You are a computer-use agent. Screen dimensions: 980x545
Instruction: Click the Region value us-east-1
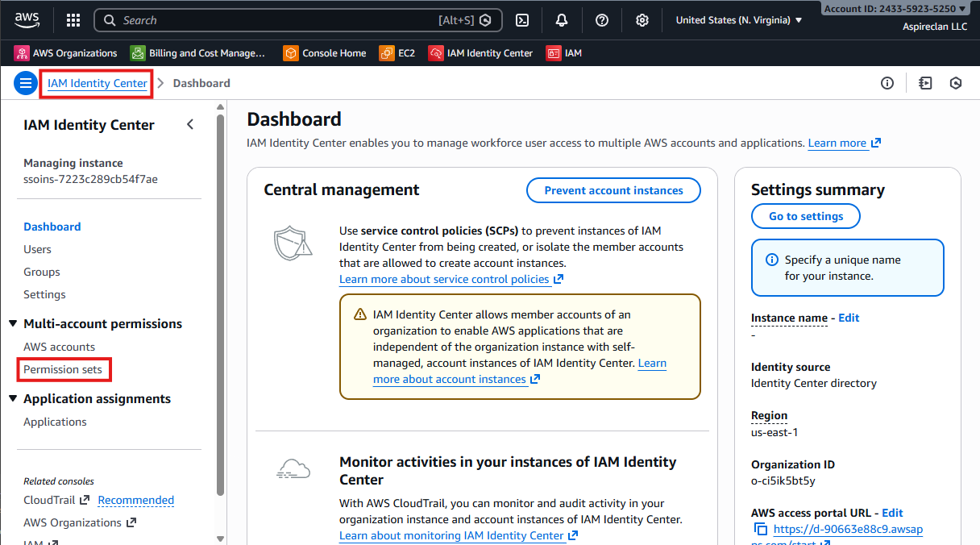tap(774, 432)
